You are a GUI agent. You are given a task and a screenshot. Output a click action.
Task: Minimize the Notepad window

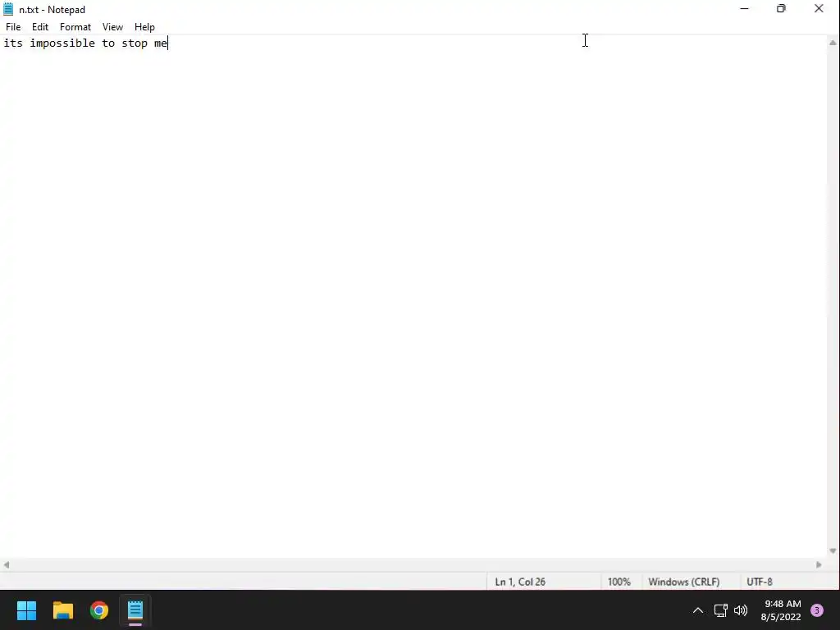(744, 8)
